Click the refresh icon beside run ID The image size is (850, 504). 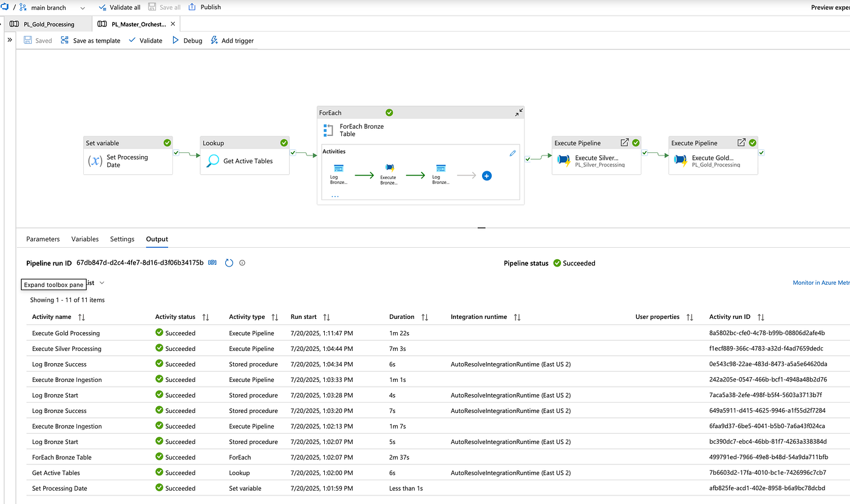(229, 263)
